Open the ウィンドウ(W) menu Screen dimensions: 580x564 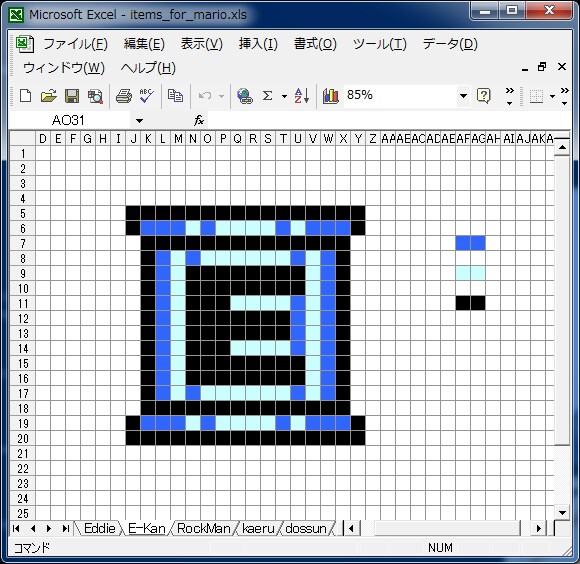click(x=64, y=68)
